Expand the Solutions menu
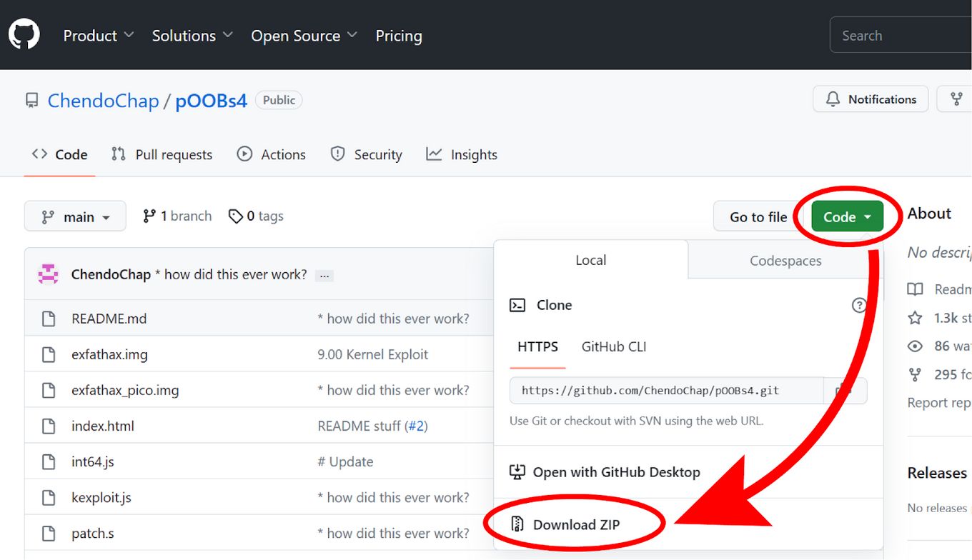The height and width of the screenshot is (560, 972). click(x=192, y=36)
